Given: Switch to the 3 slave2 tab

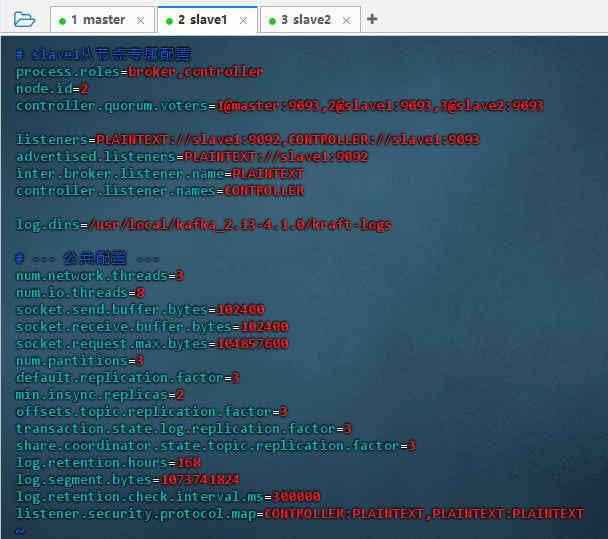Looking at the screenshot, I should point(310,19).
